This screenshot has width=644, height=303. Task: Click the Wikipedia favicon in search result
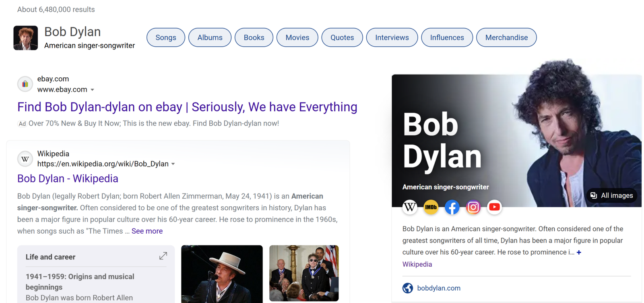[x=25, y=159]
